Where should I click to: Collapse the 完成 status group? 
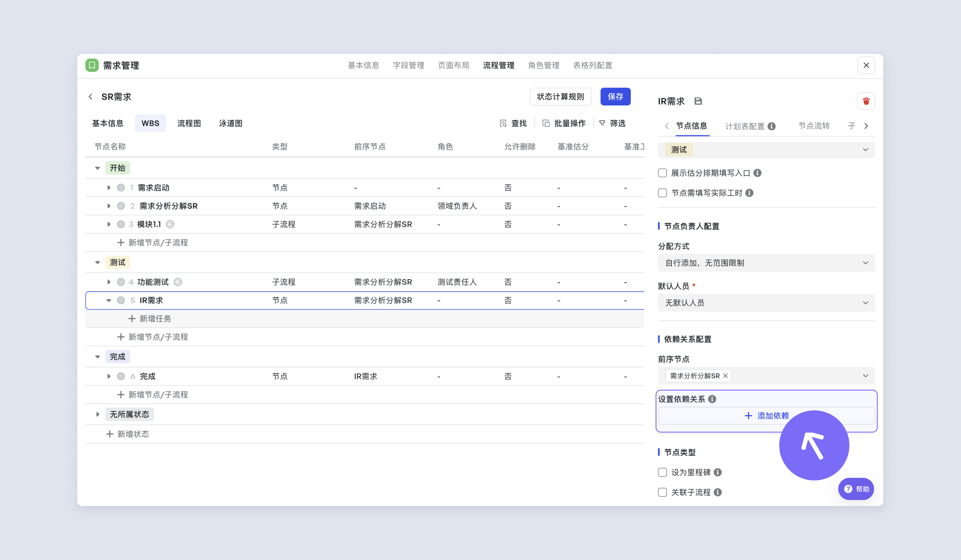(98, 357)
